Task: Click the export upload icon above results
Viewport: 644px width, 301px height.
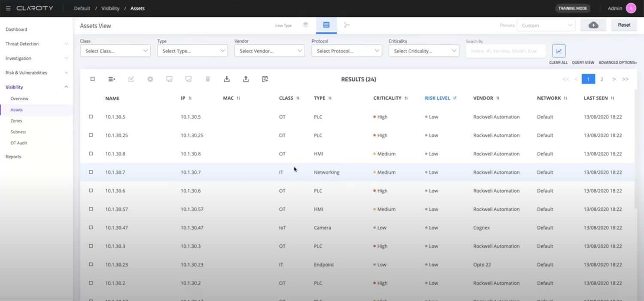Action: pos(246,79)
